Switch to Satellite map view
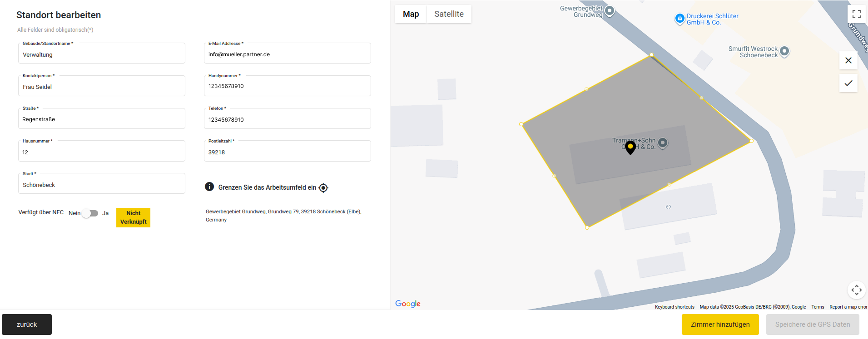Viewport: 868px width, 339px height. (449, 14)
